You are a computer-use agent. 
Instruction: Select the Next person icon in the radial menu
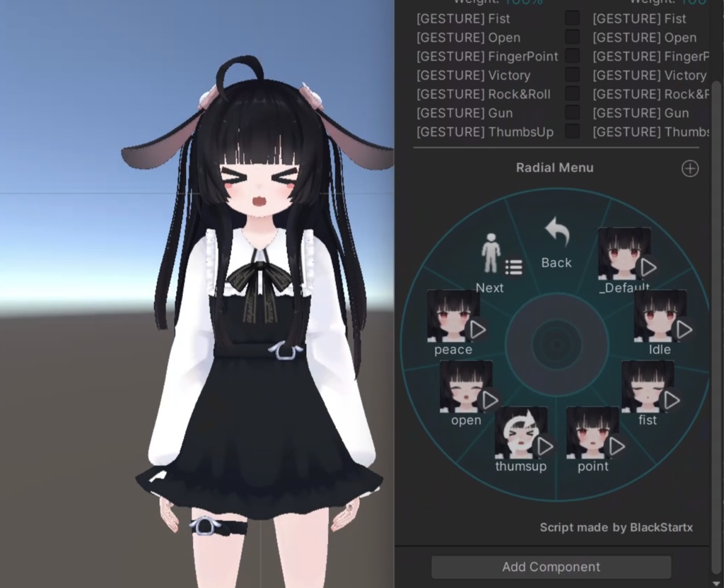pos(490,253)
